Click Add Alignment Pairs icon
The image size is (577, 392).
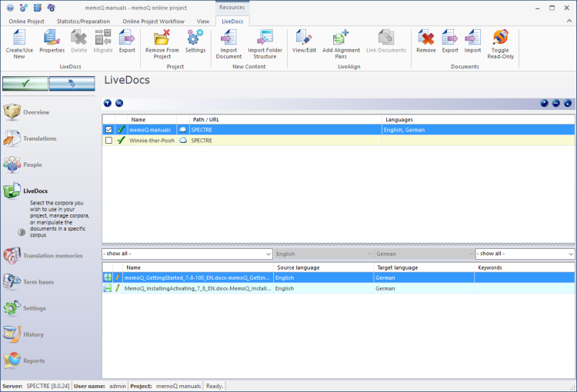click(341, 38)
